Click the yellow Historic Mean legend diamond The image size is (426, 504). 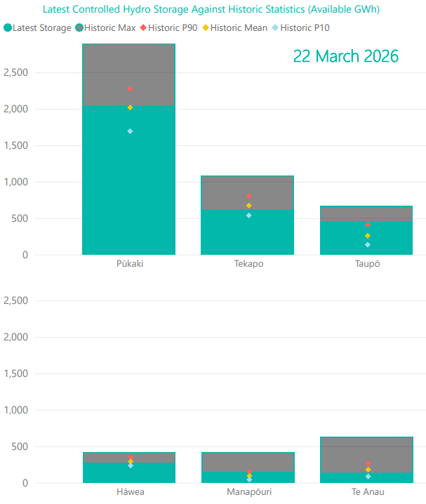[206, 28]
